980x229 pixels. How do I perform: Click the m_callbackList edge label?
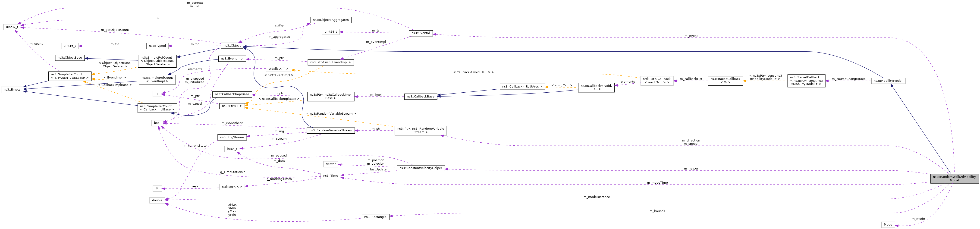tap(691, 79)
